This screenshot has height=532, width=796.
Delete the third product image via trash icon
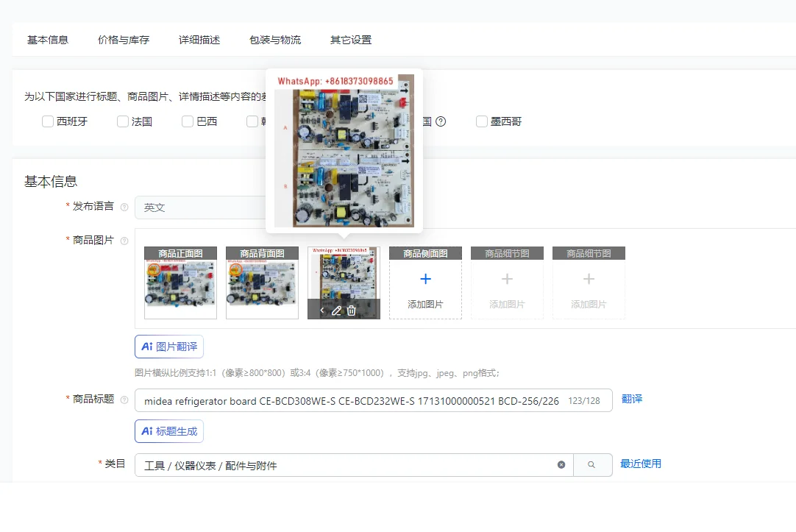click(x=351, y=311)
